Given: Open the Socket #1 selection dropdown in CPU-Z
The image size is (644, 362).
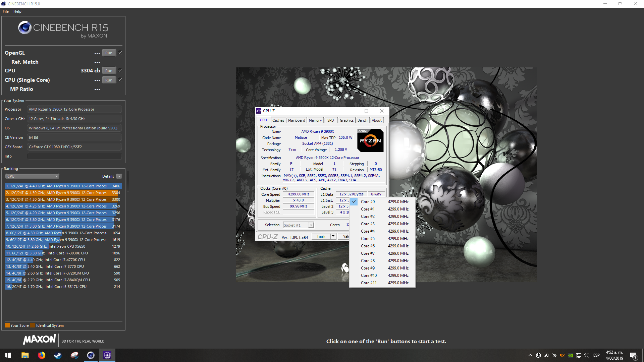Looking at the screenshot, I should pos(298,225).
